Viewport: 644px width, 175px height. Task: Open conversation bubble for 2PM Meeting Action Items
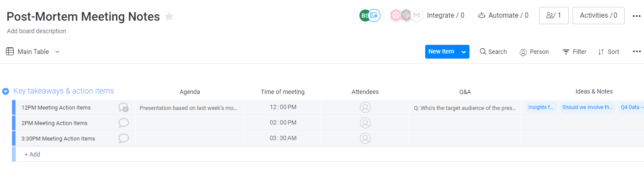(123, 123)
